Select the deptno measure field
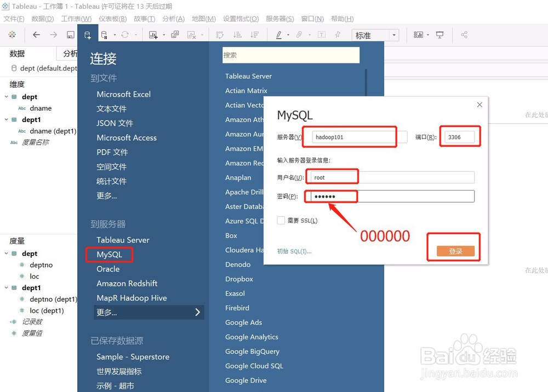Image resolution: width=548 pixels, height=392 pixels. tap(41, 265)
